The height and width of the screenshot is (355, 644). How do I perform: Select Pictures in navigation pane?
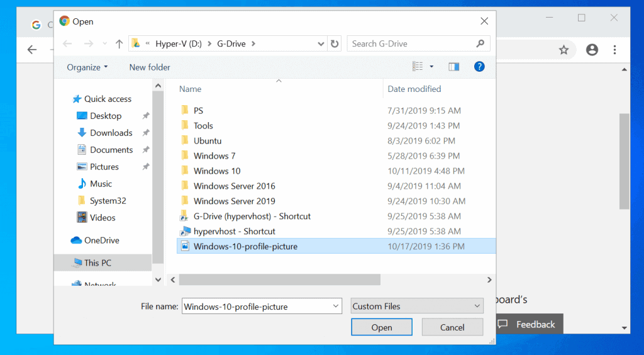104,167
